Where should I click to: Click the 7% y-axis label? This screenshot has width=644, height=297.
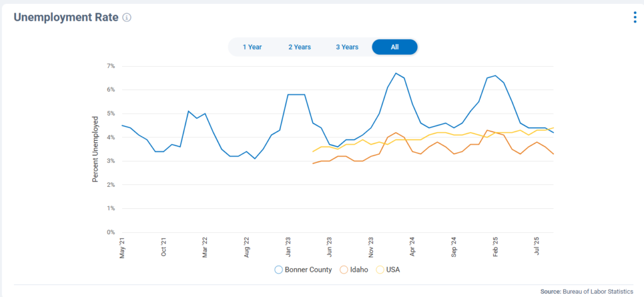(x=111, y=66)
